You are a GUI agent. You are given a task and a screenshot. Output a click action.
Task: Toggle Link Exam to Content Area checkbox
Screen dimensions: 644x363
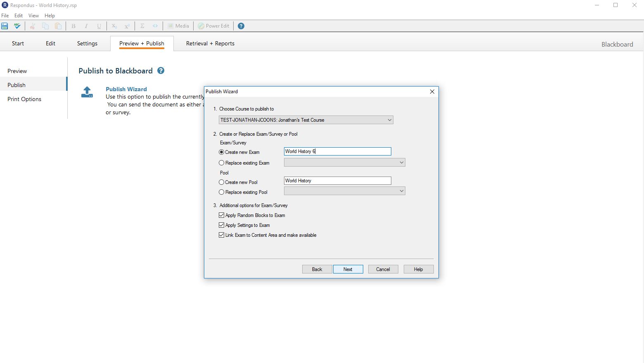coord(222,235)
